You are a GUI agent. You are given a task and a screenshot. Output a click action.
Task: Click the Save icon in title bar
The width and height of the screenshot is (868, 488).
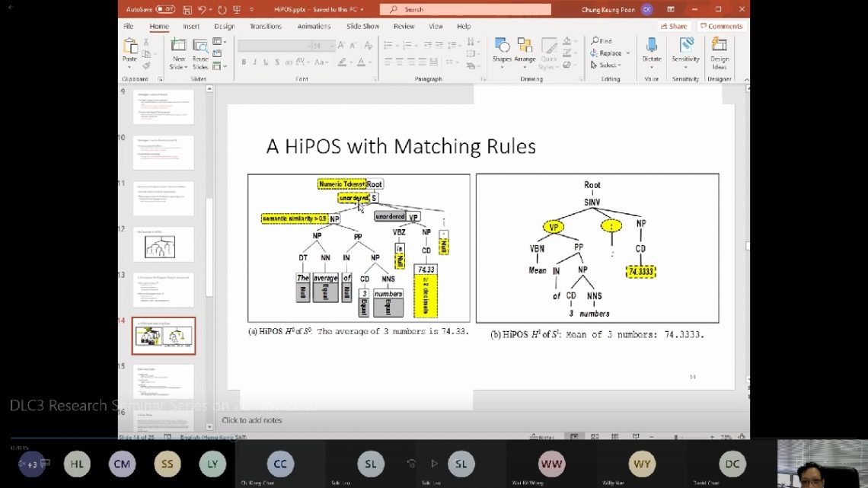186,10
